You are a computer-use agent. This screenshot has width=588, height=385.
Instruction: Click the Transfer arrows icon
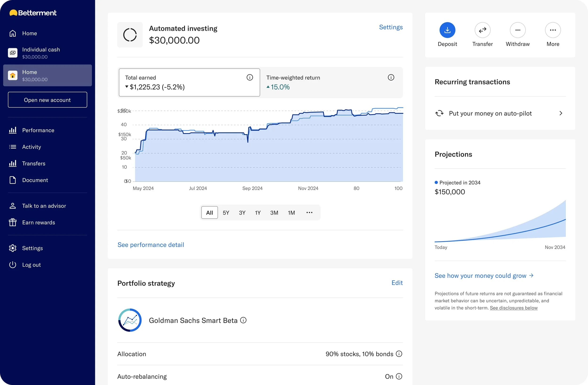(482, 30)
